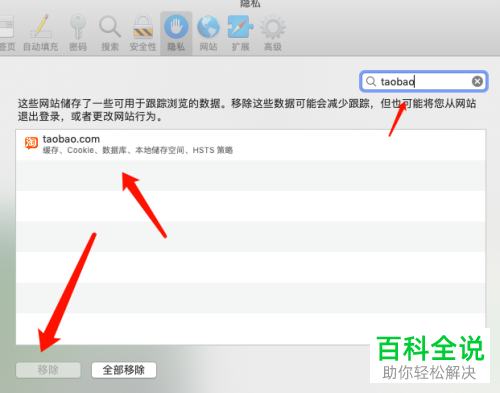This screenshot has height=393, width=500.
Task: Open the Search (搜索) preferences pane
Action: pos(110,33)
